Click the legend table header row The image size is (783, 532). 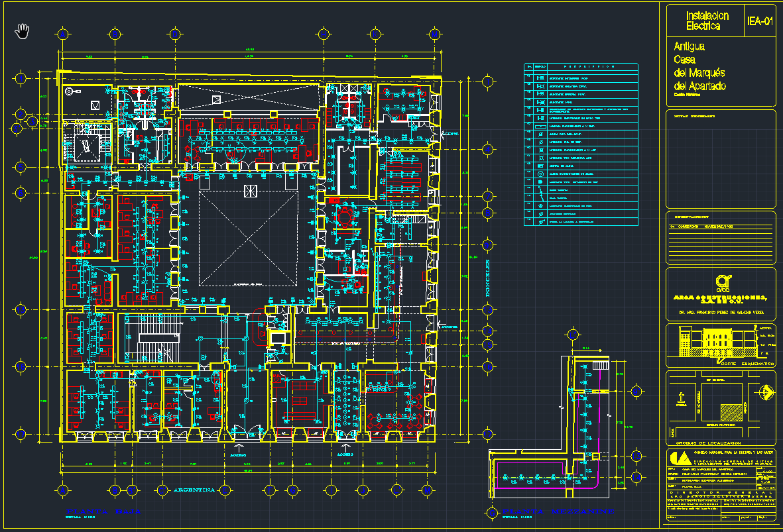[581, 67]
